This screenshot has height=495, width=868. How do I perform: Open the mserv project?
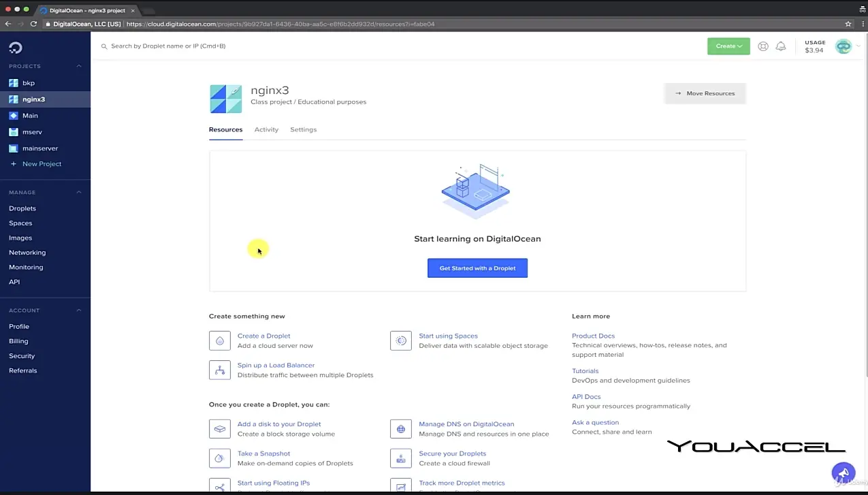tap(32, 132)
